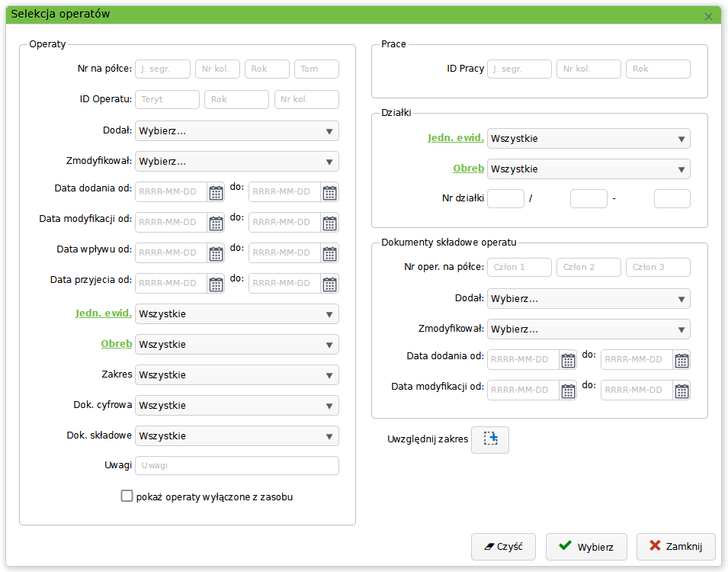Expand the Dodał dropdown in Operaty
728x572 pixels.
click(236, 131)
